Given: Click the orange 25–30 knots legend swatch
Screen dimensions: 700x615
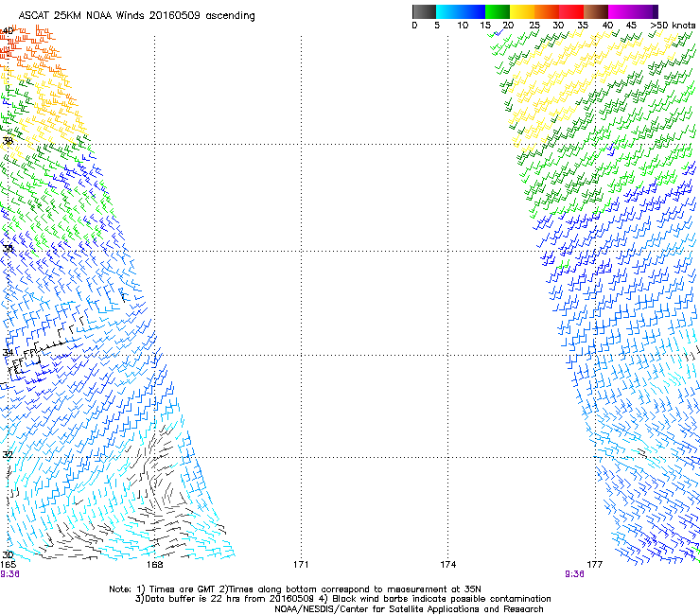Looking at the screenshot, I should 547,11.
